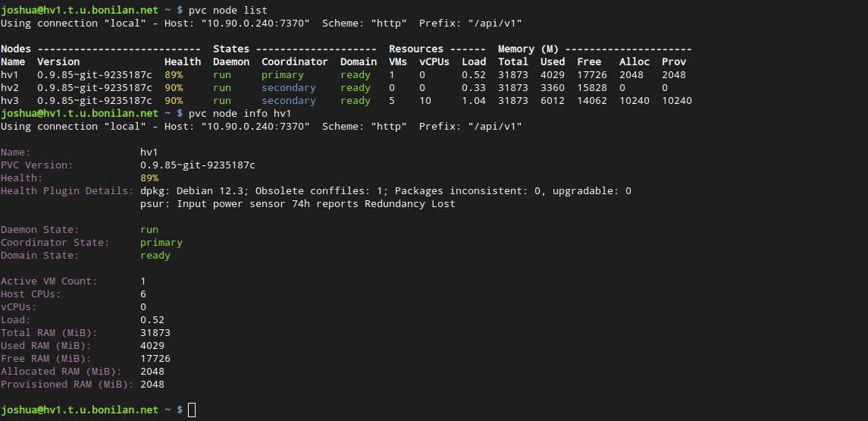Click the "PVC Version:" label

[x=37, y=165]
